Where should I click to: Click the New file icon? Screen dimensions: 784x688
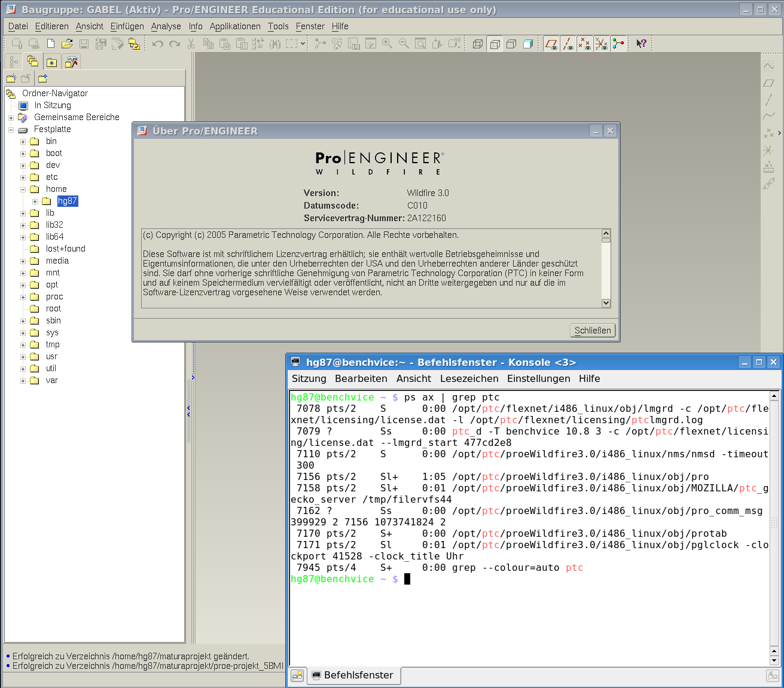(51, 44)
